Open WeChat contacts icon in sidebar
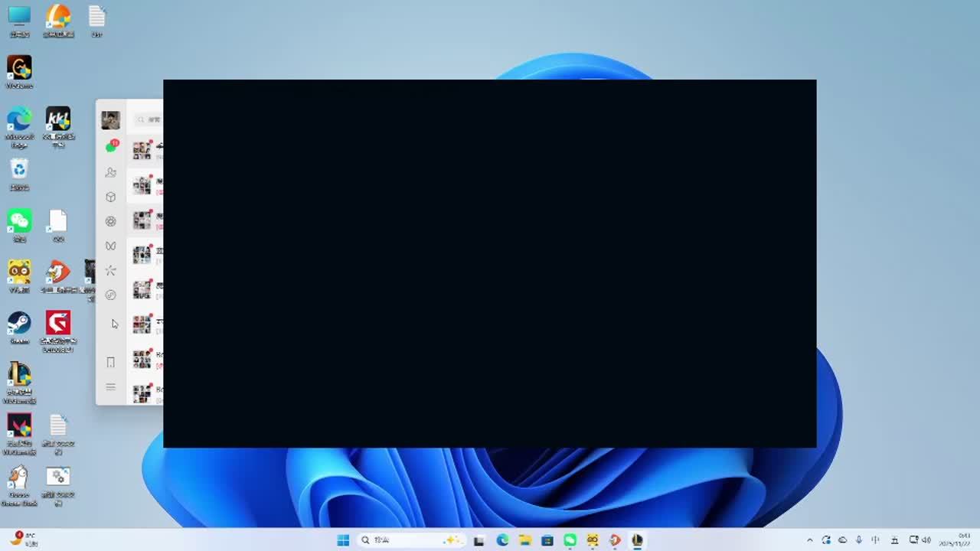The width and height of the screenshot is (980, 551). click(x=111, y=172)
